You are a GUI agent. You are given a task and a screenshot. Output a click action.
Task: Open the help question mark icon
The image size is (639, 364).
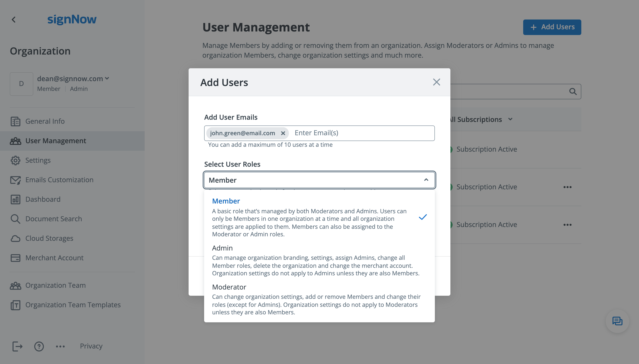coord(39,346)
